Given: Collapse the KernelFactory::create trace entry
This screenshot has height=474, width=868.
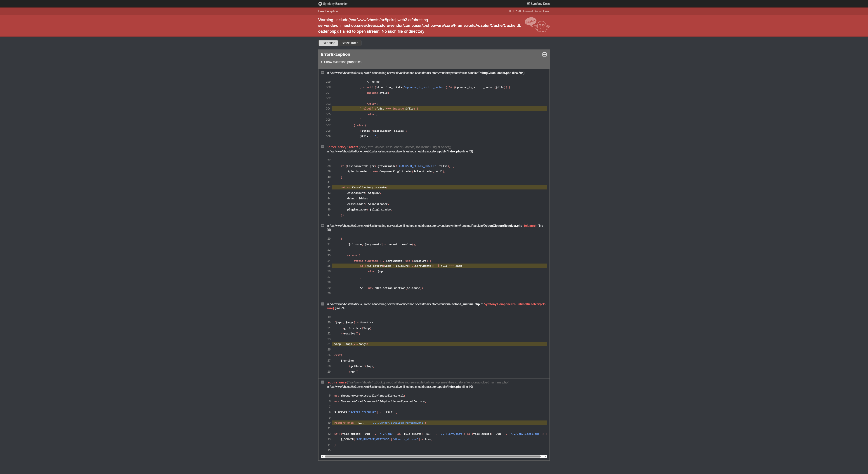Looking at the screenshot, I should click(323, 147).
